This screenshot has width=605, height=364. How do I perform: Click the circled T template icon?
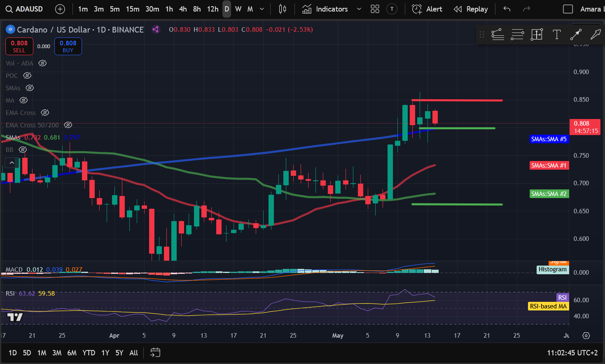392,9
